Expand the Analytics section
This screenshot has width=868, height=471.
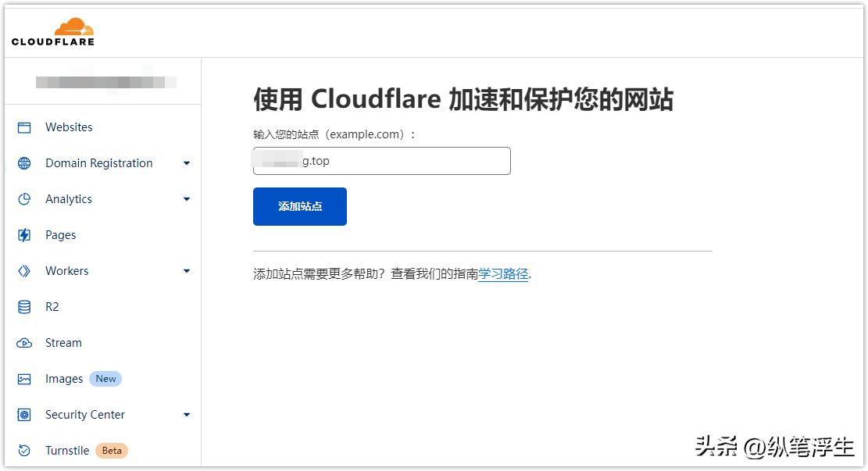click(x=187, y=198)
